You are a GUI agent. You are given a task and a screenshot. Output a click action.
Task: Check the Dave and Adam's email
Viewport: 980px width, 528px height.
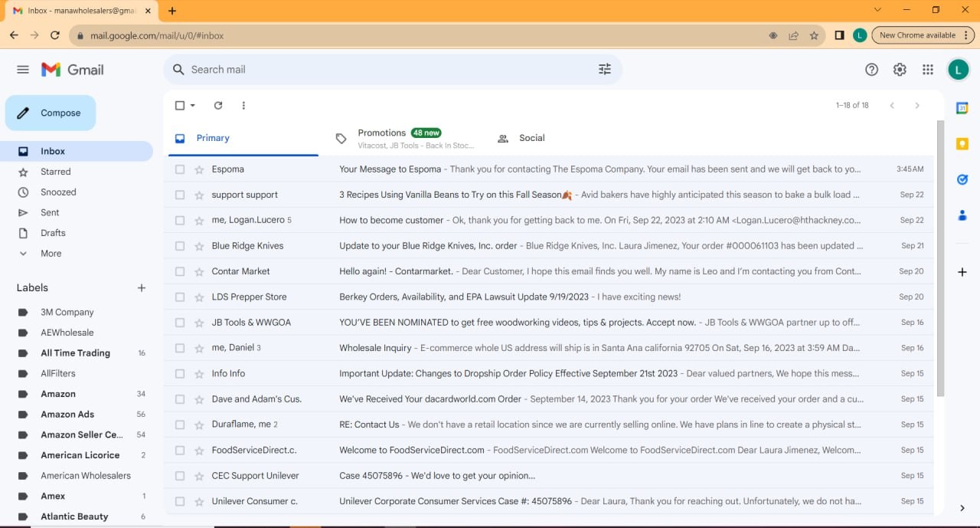click(x=180, y=399)
